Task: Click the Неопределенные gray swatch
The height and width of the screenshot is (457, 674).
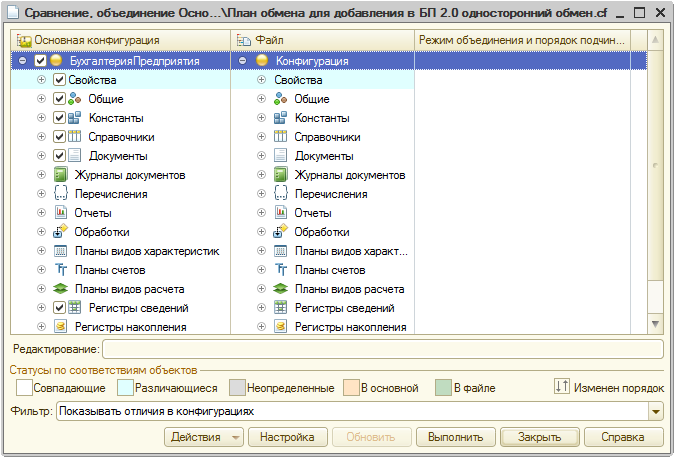Action: coord(237,387)
